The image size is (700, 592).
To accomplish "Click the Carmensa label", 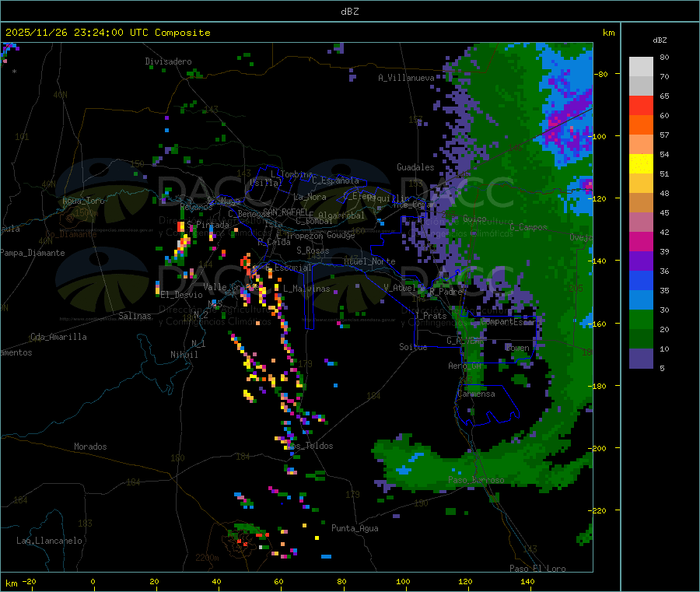I will coord(476,394).
